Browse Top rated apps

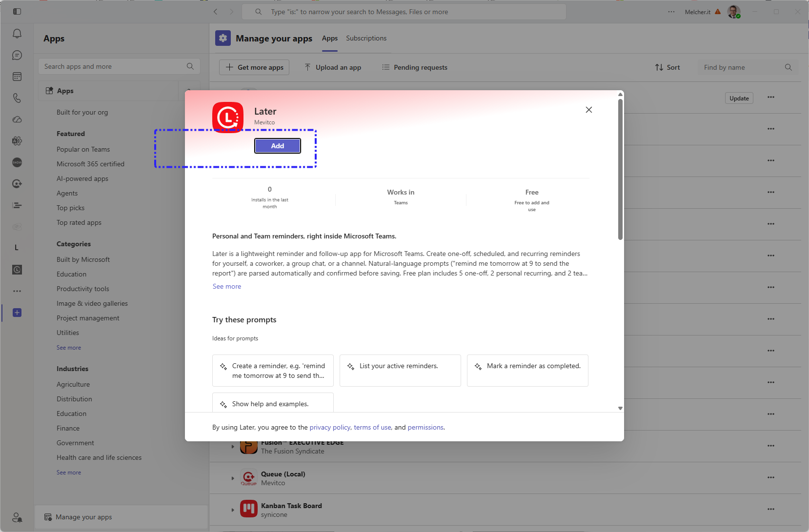(x=79, y=222)
